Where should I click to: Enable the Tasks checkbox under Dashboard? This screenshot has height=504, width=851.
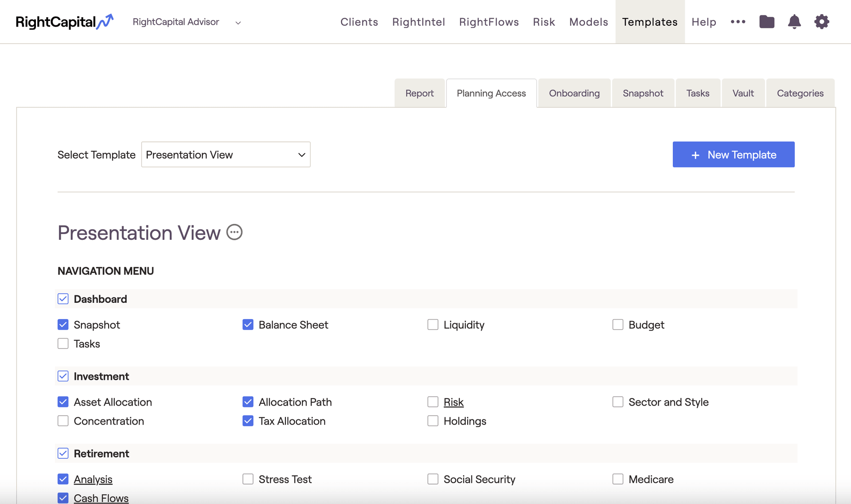pos(63,344)
